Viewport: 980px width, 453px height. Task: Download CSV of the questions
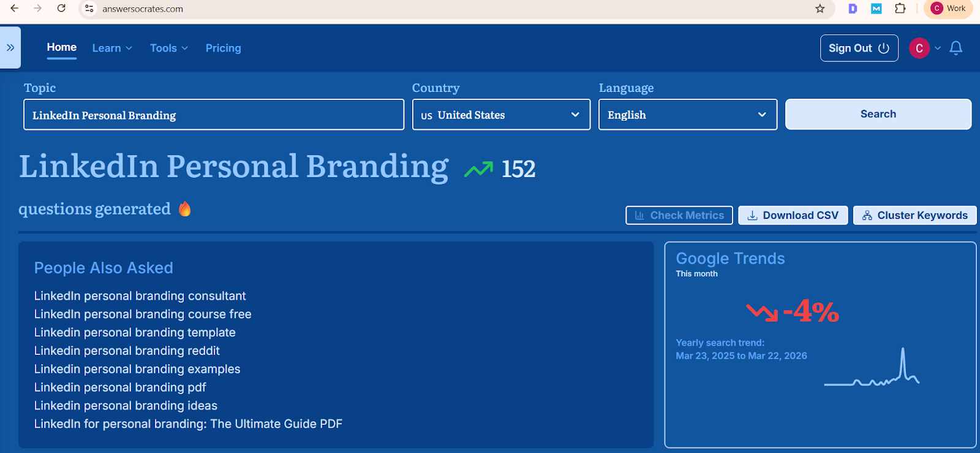point(793,215)
